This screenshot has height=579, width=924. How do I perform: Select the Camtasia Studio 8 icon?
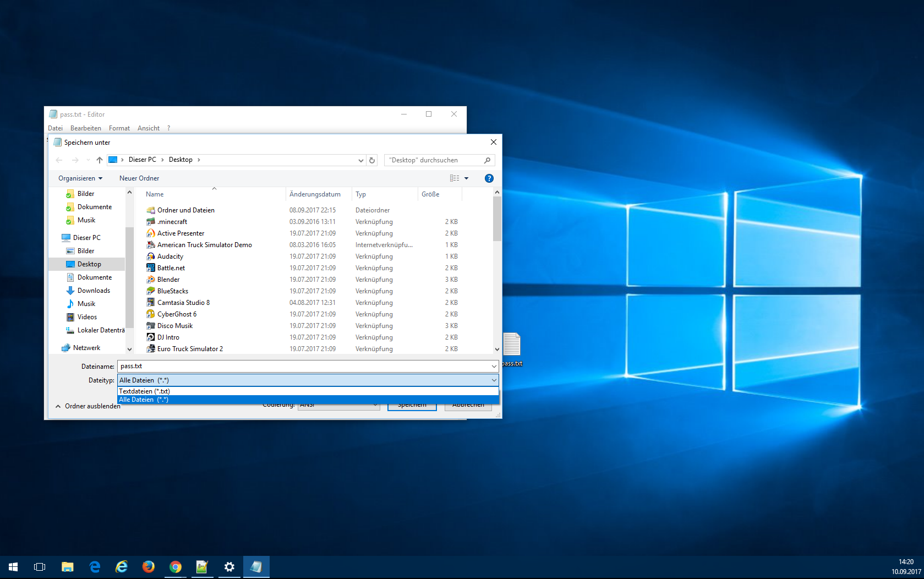(150, 303)
